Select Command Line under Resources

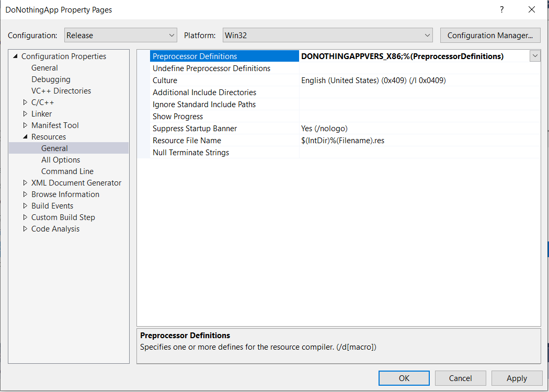67,171
